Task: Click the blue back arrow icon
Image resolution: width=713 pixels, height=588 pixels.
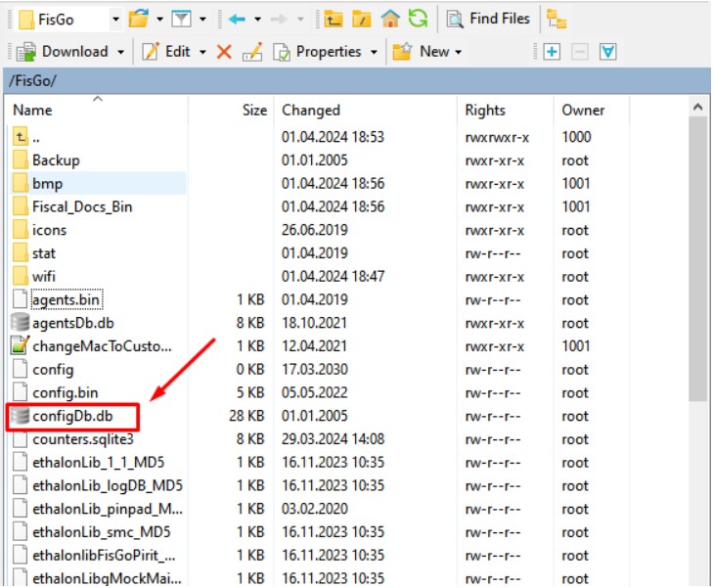Action: pos(237,19)
